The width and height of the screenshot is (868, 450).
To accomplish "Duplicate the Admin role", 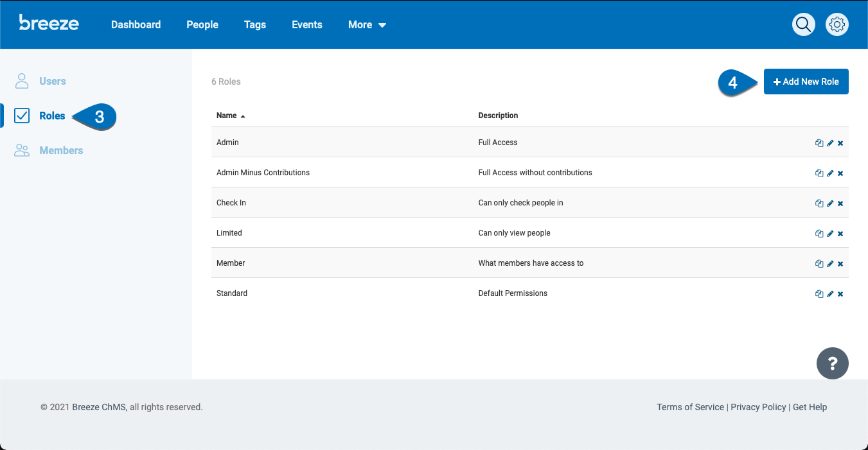I will tap(819, 143).
